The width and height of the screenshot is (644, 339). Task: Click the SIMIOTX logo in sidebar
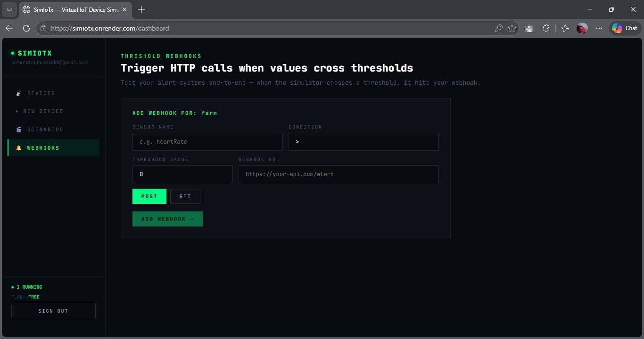coord(32,53)
